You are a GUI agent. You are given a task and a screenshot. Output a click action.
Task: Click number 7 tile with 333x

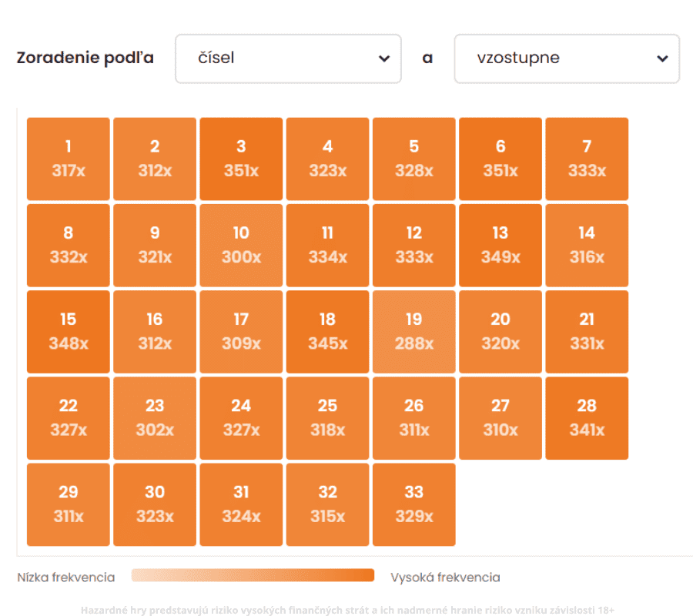[x=587, y=159]
